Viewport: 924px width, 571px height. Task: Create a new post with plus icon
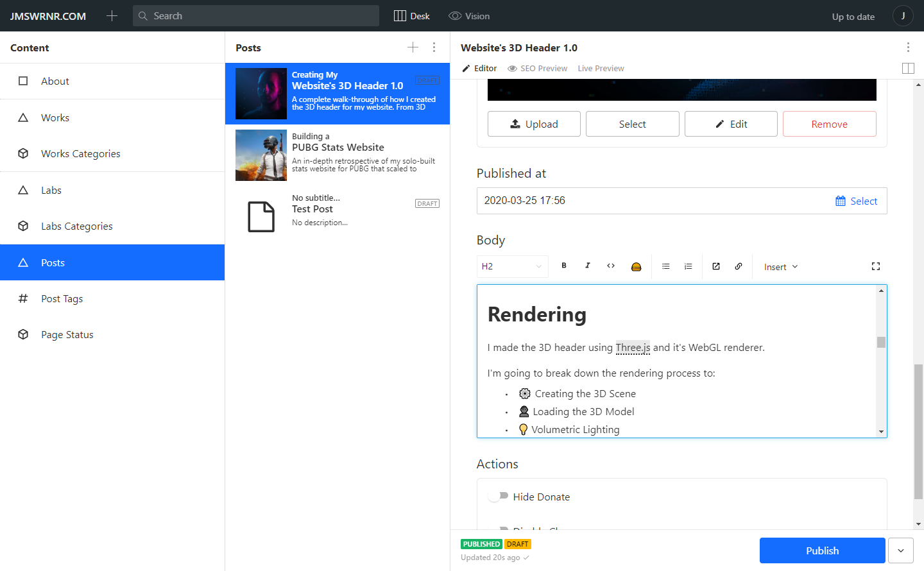tap(413, 47)
